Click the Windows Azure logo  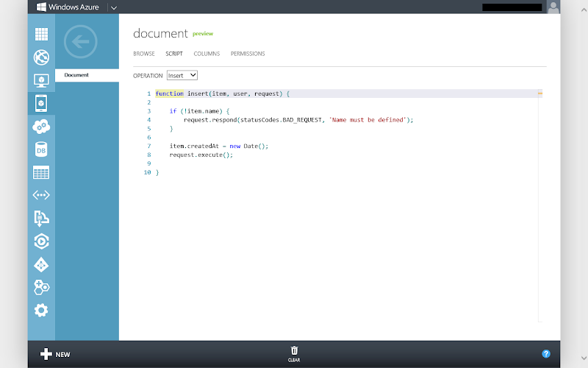pos(68,7)
